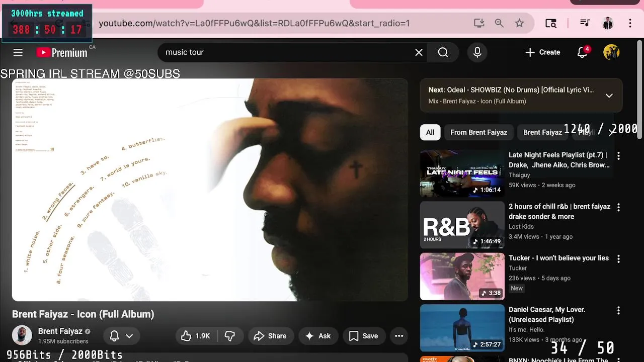The image size is (644, 362).
Task: Dislike this video
Action: point(230,336)
